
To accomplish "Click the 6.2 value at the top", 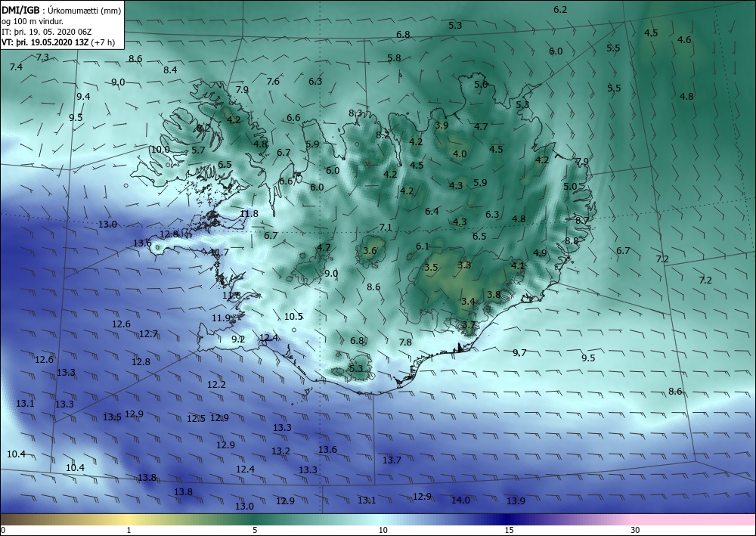I will pyautogui.click(x=560, y=9).
